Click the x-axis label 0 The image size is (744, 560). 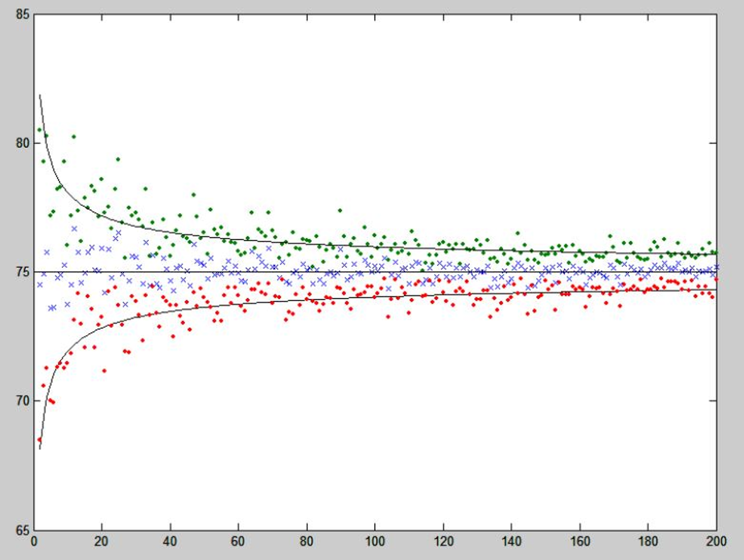[x=34, y=542]
